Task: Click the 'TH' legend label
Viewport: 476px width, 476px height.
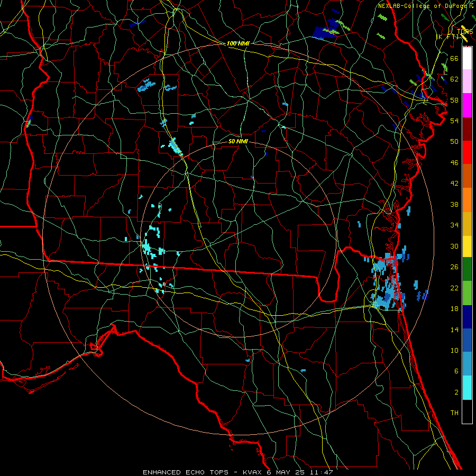Action: point(454,413)
